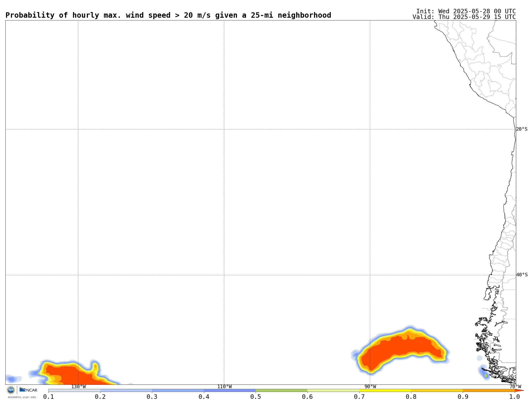Screen dimensions: 532x400
Task: Select the Valid: Thu 2025-05-29 15 UTC text
Action: pos(464,17)
